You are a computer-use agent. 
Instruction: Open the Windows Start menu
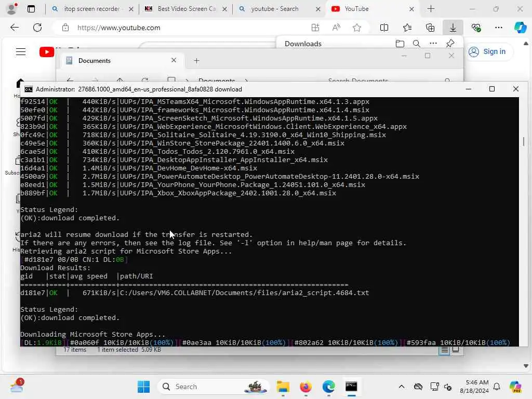click(144, 387)
